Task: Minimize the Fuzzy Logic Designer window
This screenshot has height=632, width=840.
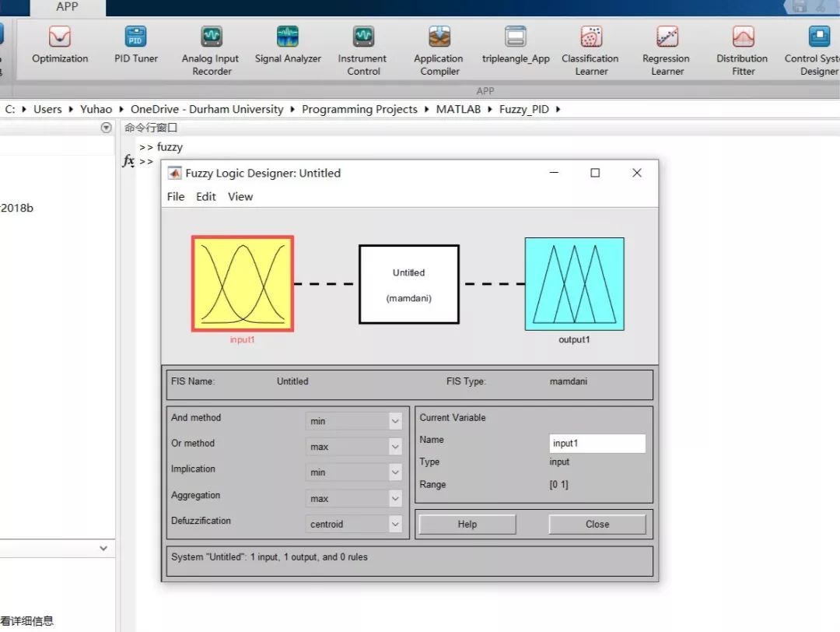Action: click(x=554, y=173)
